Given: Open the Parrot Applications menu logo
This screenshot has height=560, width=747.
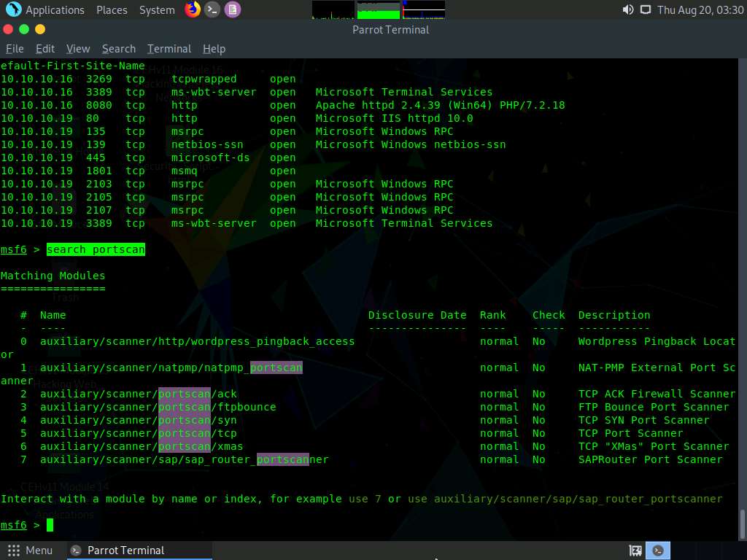Looking at the screenshot, I should pos(13,9).
